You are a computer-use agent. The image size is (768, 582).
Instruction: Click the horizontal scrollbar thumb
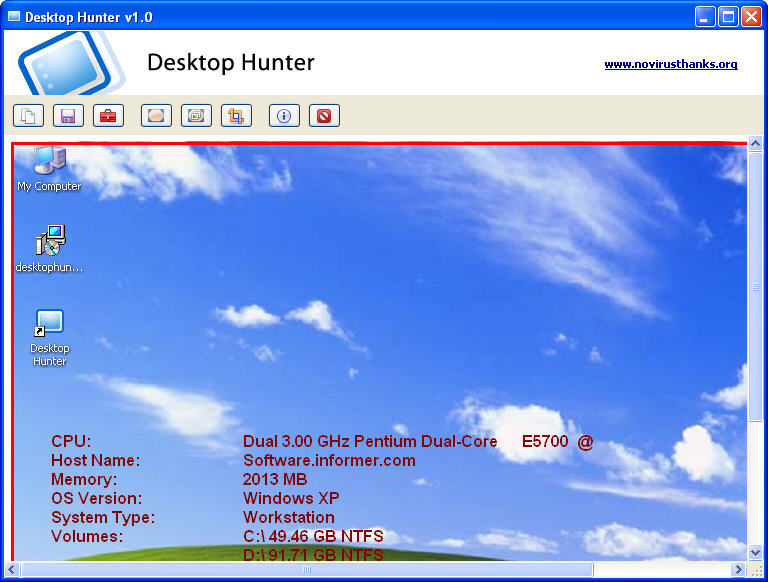307,569
